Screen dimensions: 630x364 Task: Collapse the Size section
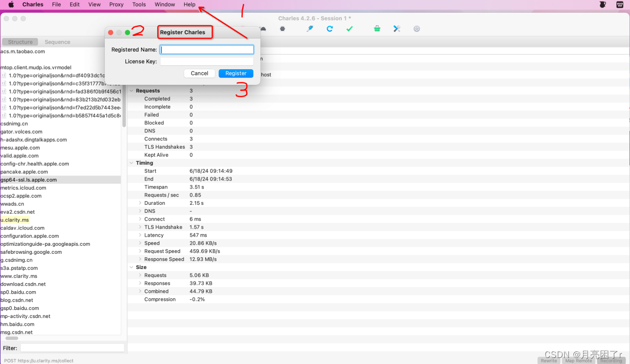[132, 267]
